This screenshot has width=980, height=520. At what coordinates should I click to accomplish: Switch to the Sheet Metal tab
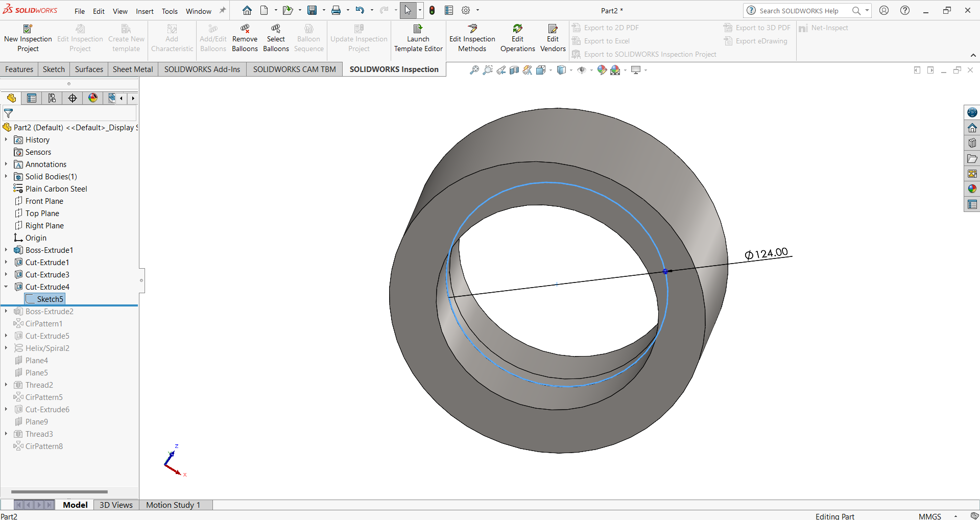pyautogui.click(x=132, y=69)
